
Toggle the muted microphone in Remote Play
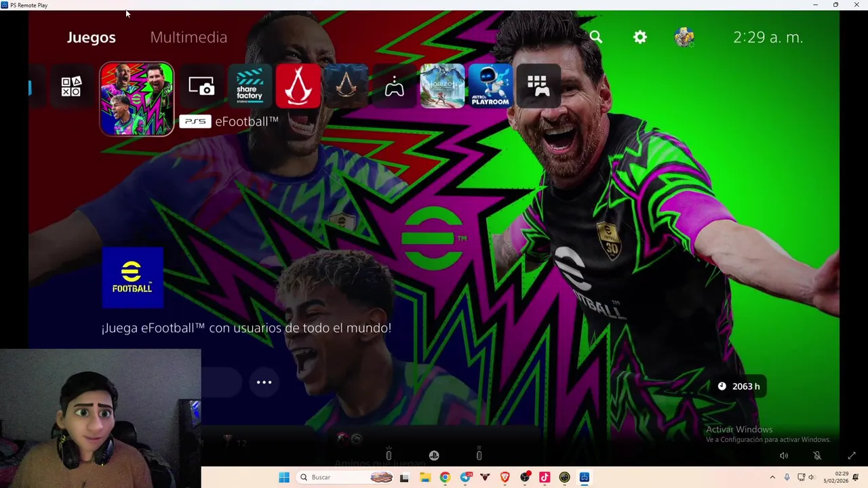(x=817, y=455)
